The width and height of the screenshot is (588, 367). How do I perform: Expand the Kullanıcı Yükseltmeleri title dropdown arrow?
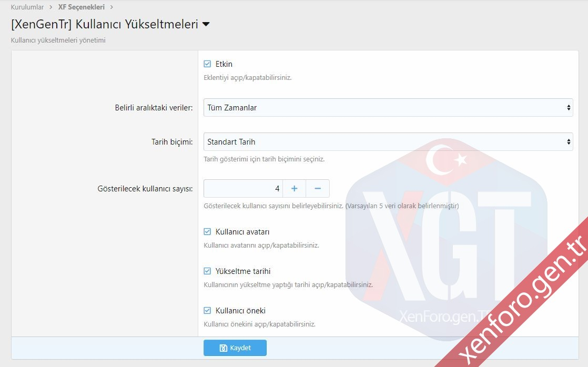(x=206, y=24)
